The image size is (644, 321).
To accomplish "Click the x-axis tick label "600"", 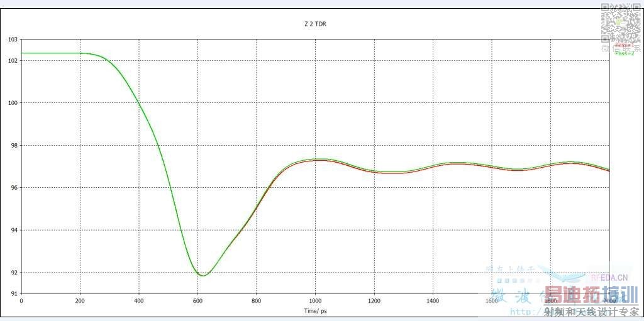I will pos(197,300).
